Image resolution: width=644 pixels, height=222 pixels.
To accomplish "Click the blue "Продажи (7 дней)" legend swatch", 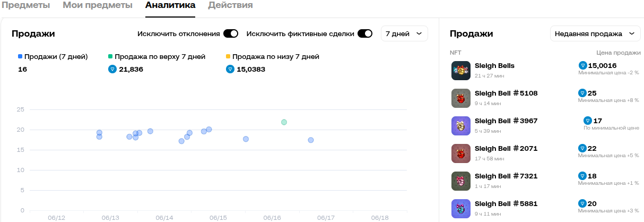I will pyautogui.click(x=20, y=56).
